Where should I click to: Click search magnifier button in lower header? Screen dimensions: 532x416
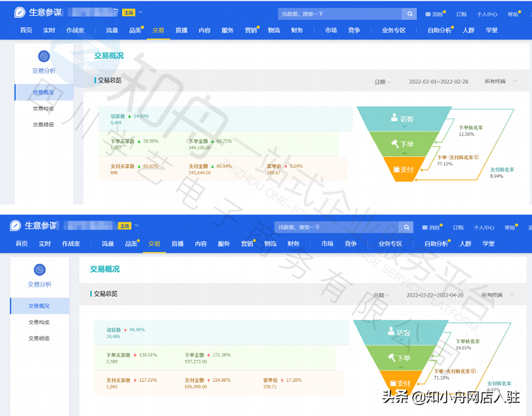coord(407,227)
